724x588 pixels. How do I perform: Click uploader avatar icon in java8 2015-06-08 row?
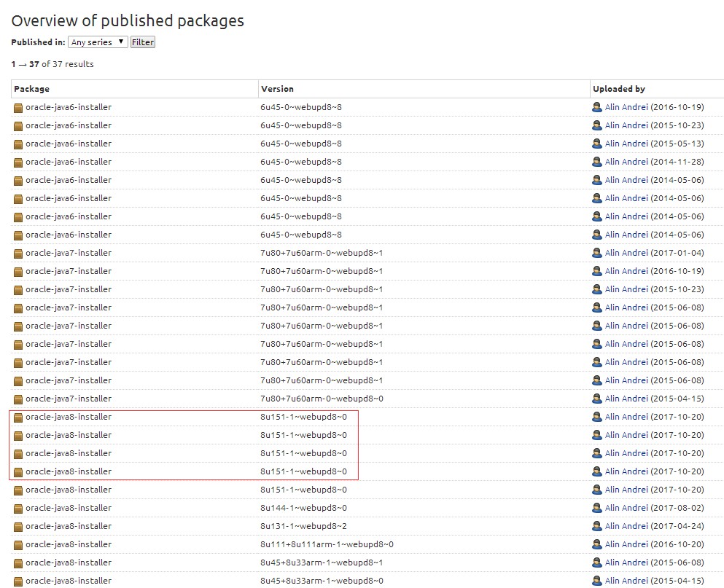point(597,562)
